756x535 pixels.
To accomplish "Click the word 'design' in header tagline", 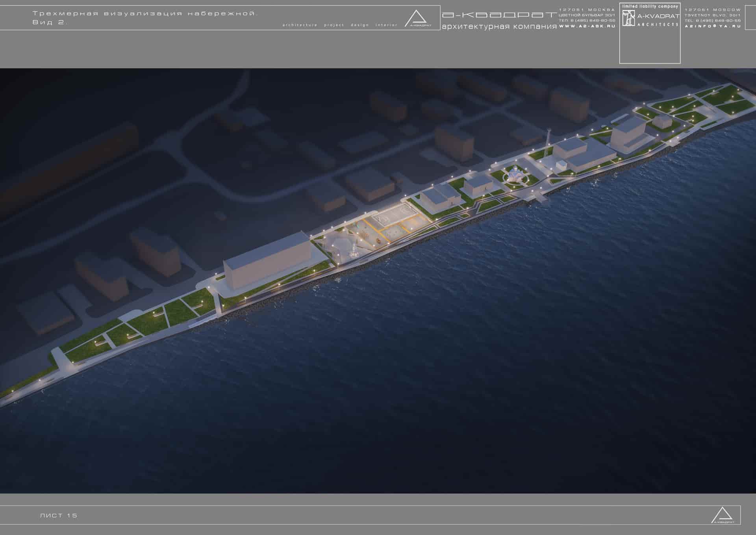I will [x=360, y=25].
